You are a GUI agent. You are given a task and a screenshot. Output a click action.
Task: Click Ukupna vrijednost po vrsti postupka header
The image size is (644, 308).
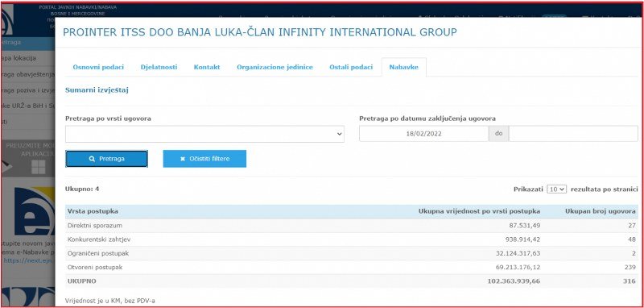(479, 211)
